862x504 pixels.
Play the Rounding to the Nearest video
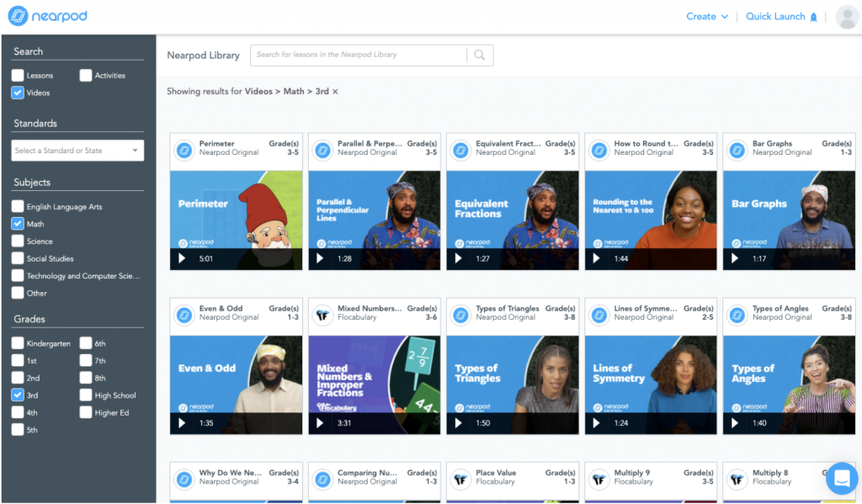pos(597,258)
